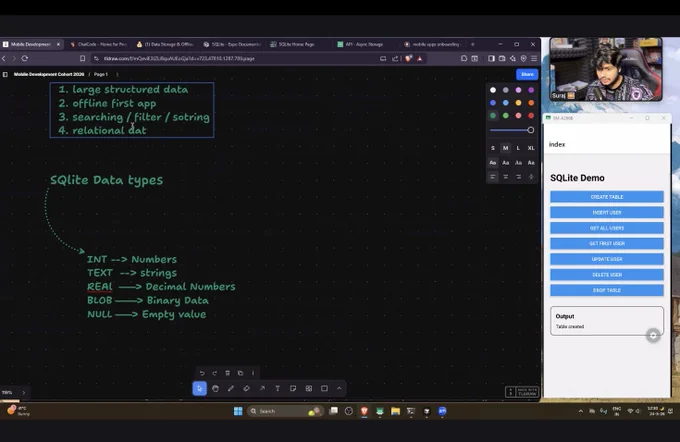Click the Delete trash icon above toolbar
Screen dimensions: 680x442
point(228,373)
